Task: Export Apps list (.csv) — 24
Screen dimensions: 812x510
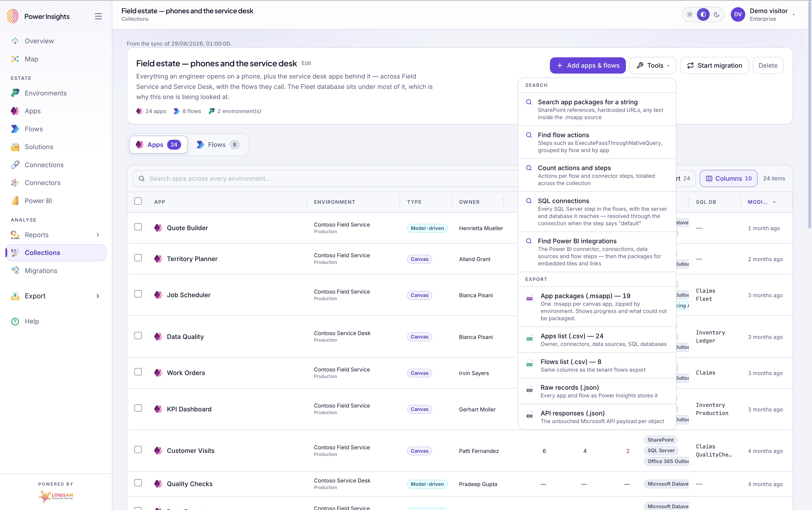Action: coord(597,340)
